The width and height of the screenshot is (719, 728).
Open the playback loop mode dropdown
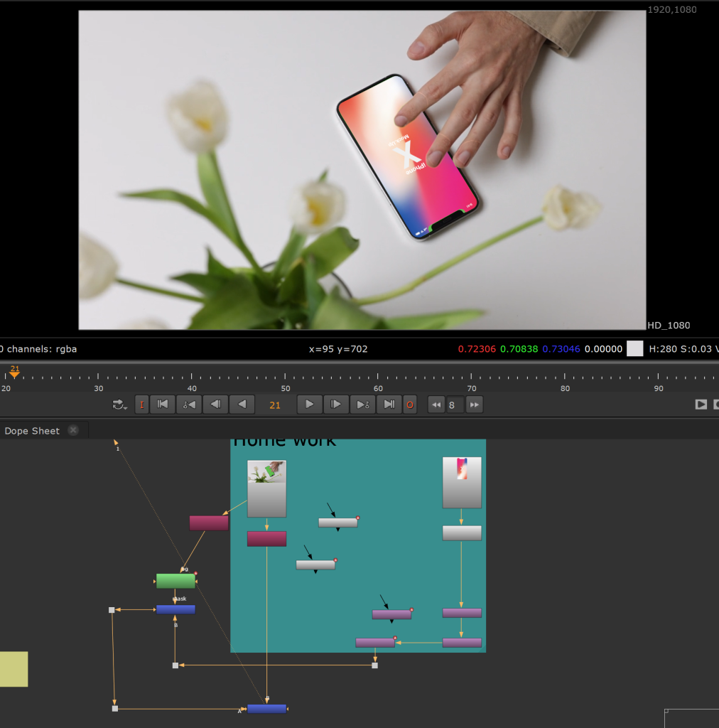[x=120, y=405]
